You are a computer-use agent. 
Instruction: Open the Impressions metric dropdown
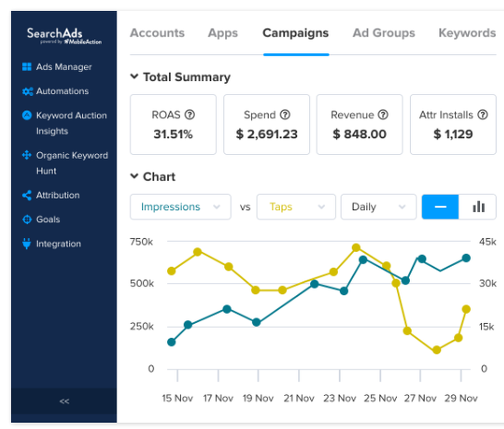(x=180, y=207)
